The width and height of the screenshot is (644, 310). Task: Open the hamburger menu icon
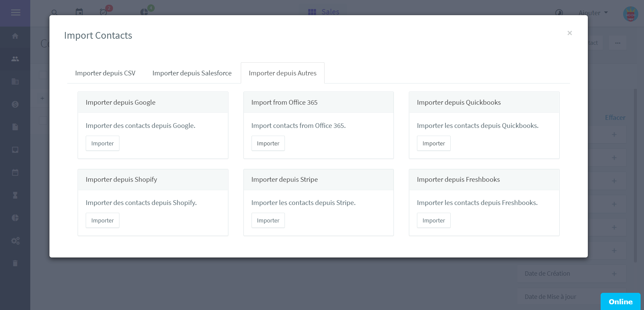15,13
